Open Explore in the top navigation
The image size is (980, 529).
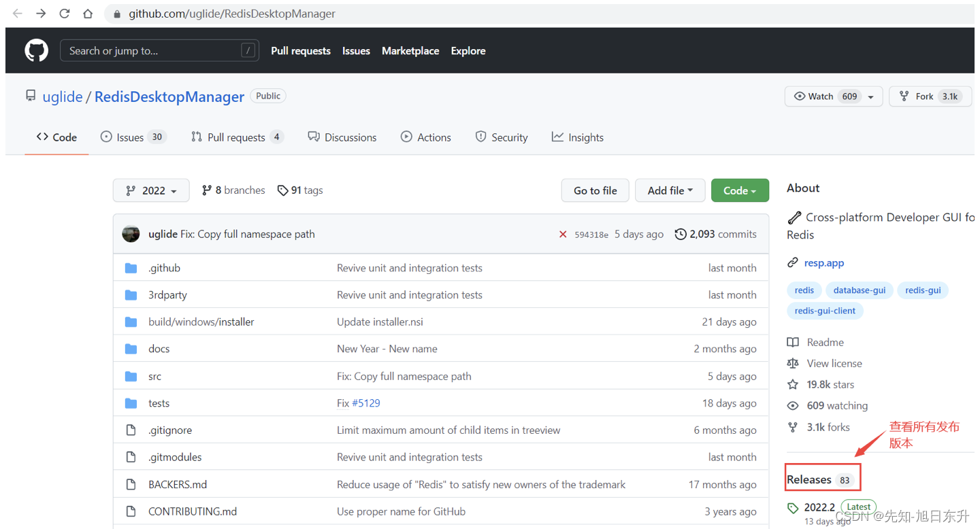click(x=468, y=51)
